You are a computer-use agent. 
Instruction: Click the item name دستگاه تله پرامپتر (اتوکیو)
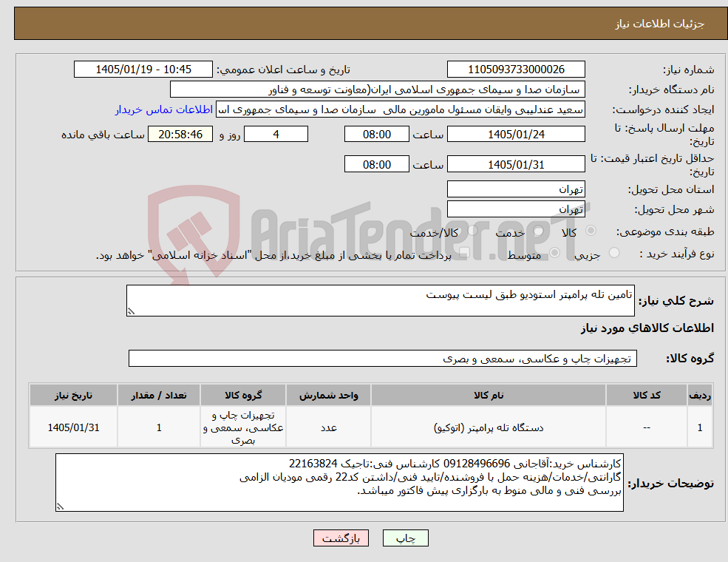click(x=489, y=427)
